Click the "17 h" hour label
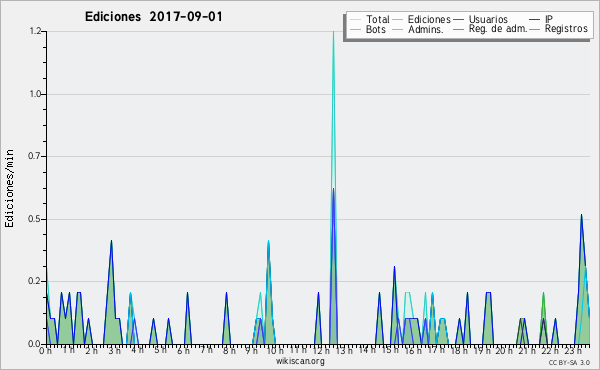 tap(436, 350)
